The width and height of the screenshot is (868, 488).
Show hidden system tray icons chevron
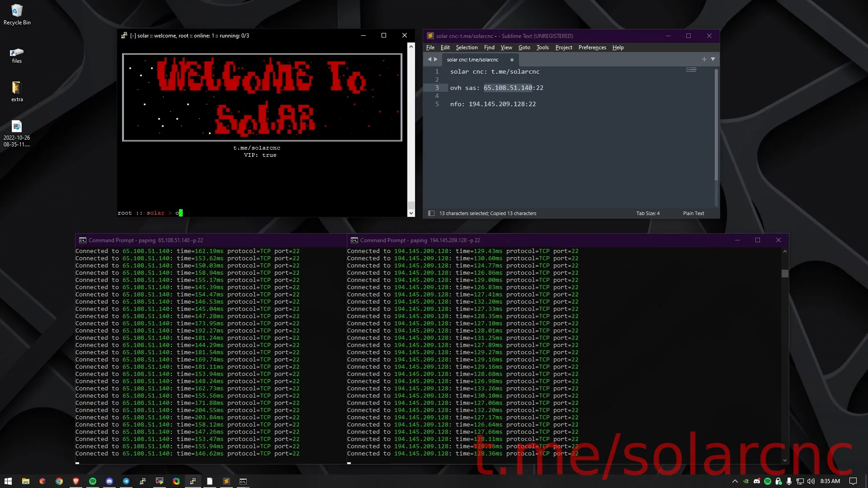735,481
